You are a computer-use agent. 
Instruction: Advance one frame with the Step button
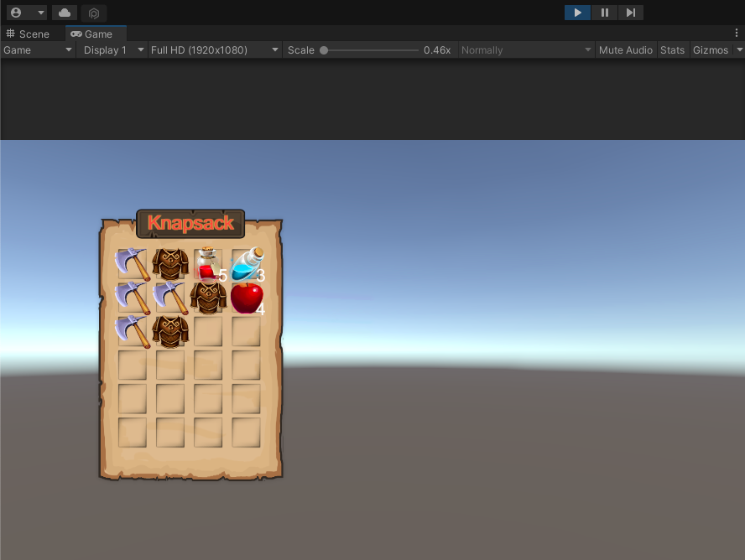(x=631, y=13)
